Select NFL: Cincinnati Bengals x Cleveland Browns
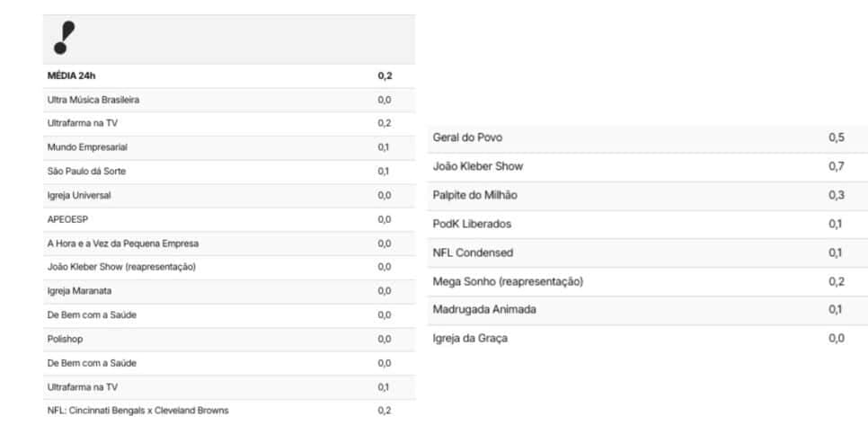Screen dimensions: 868x434 point(229,411)
